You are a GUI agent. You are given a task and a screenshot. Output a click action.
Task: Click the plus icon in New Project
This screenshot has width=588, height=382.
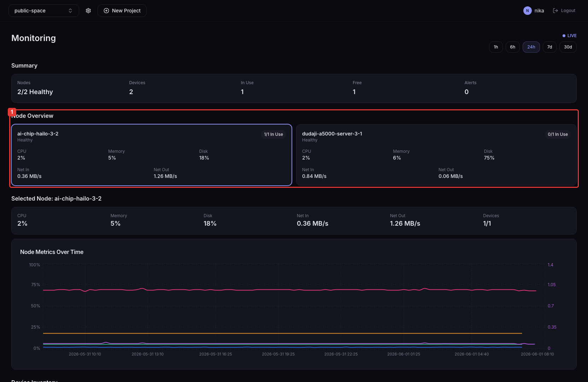click(x=106, y=11)
